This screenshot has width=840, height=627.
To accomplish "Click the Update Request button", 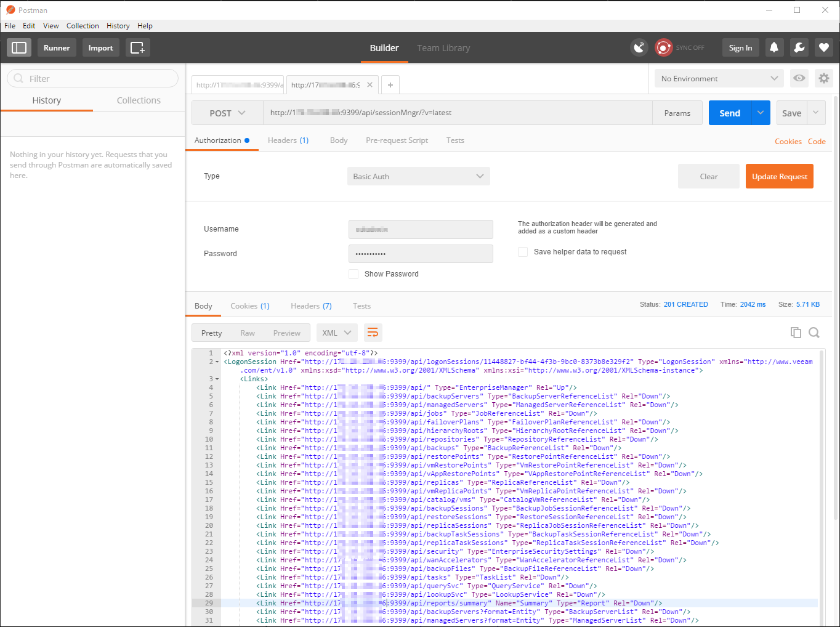I will (x=780, y=176).
